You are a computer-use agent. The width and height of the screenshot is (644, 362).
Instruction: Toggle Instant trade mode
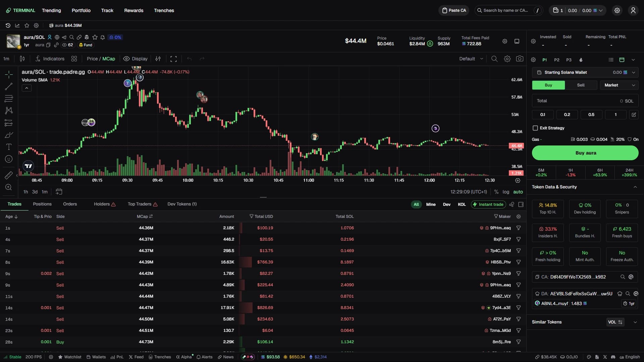point(488,204)
